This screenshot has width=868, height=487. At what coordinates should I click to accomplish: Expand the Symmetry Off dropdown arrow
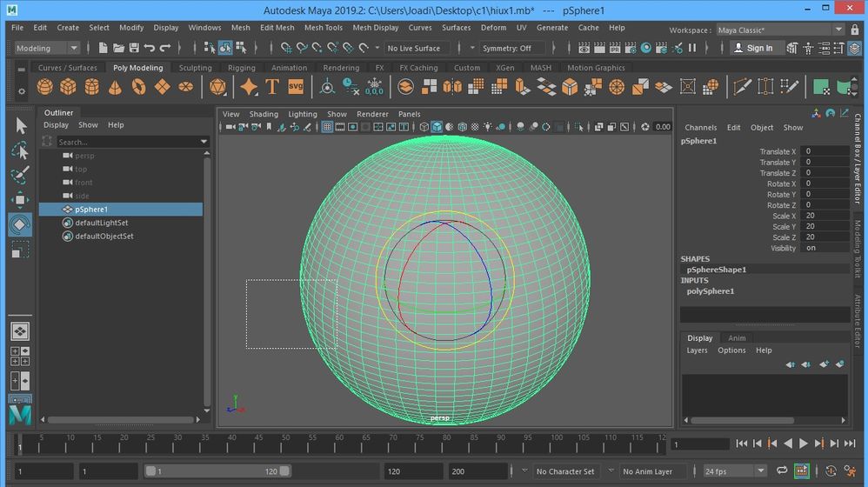point(472,48)
